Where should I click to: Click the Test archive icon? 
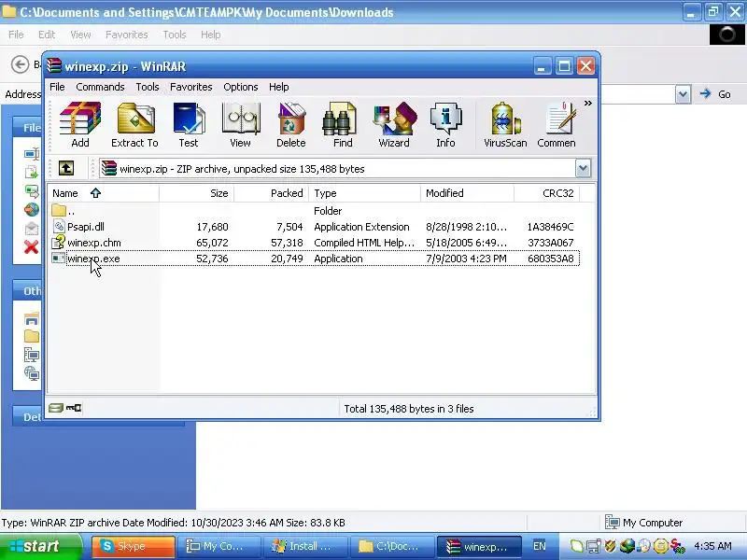point(189,125)
